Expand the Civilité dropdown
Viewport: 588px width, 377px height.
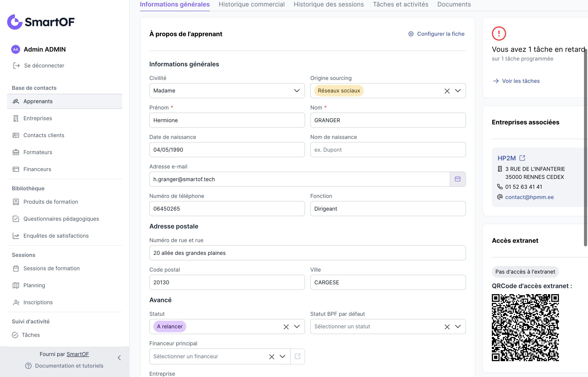[297, 91]
